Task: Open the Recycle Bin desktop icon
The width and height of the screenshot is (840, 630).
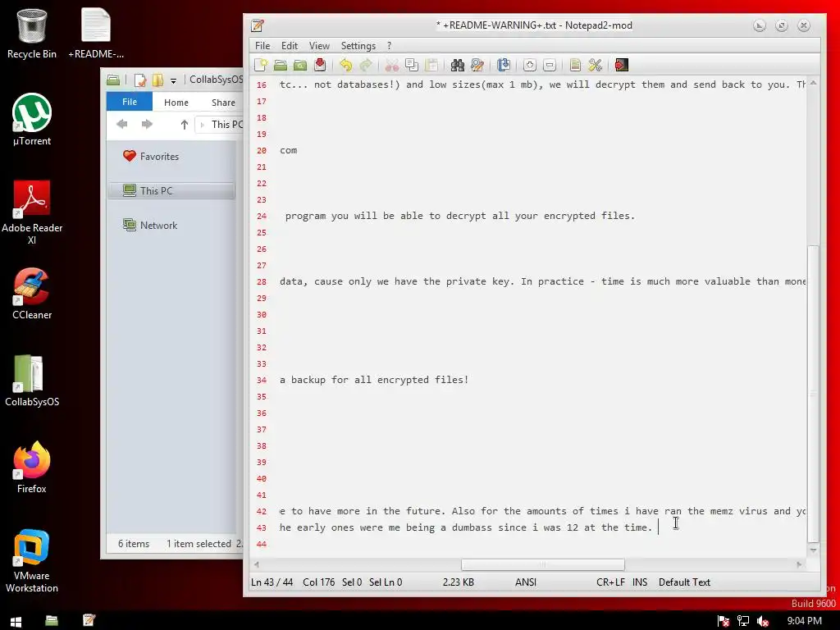Action: 32,33
